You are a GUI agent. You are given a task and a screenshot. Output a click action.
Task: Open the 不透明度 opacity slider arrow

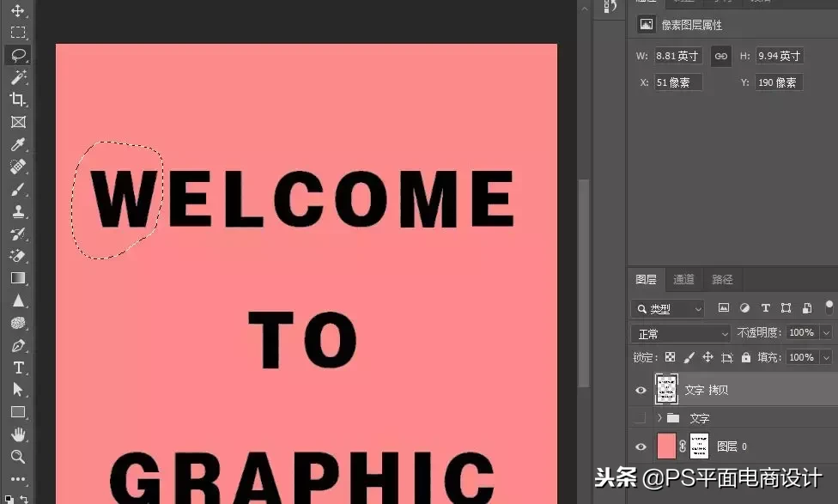826,332
